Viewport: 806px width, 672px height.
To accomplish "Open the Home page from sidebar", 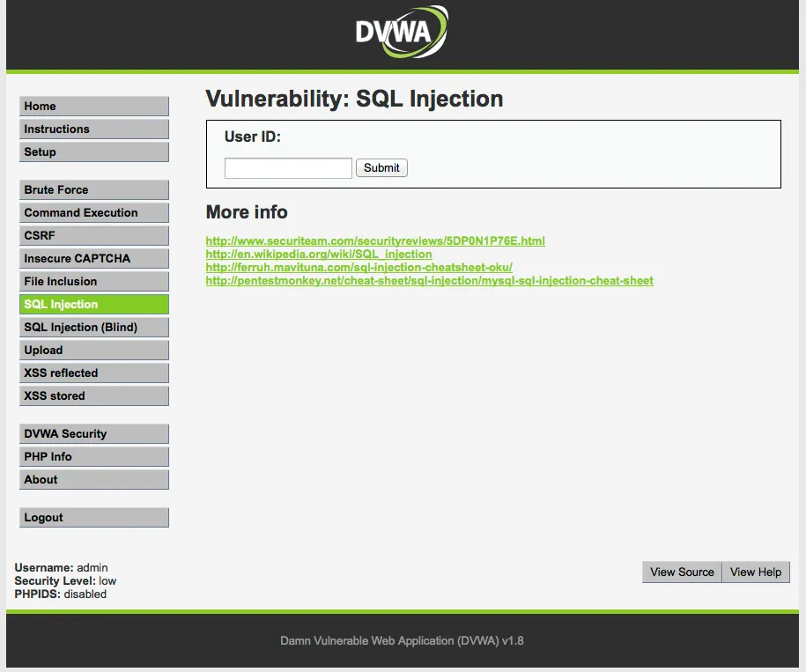I will point(93,106).
